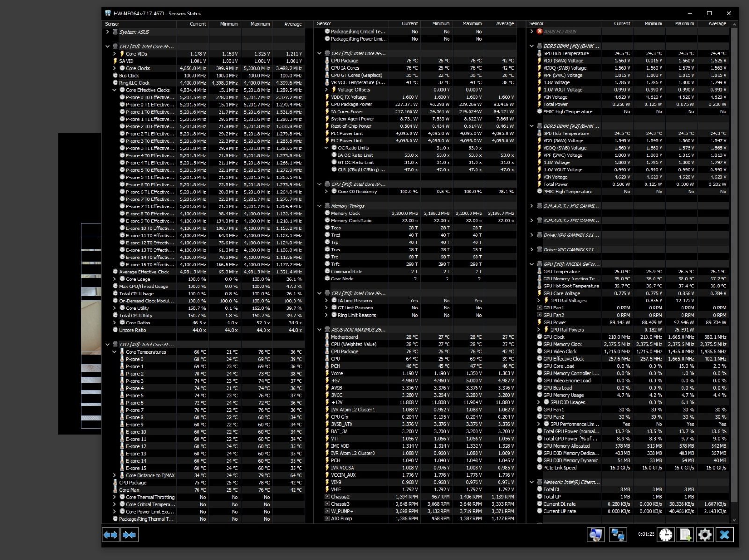The height and width of the screenshot is (560, 749).
Task: Start logging with the sheet-plus icon
Action: click(x=685, y=534)
